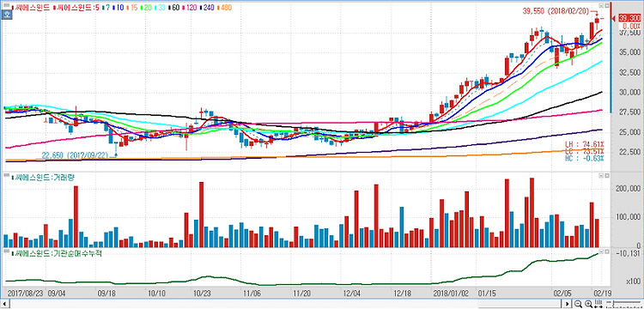Select the 33-day moving average legend
Viewport: 644px width, 309px height.
click(161, 8)
